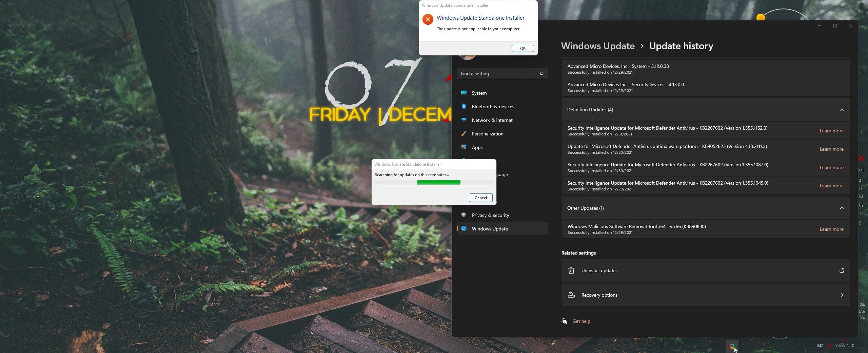
Task: Learn more about Malicious Software Removal Tool
Action: click(831, 229)
